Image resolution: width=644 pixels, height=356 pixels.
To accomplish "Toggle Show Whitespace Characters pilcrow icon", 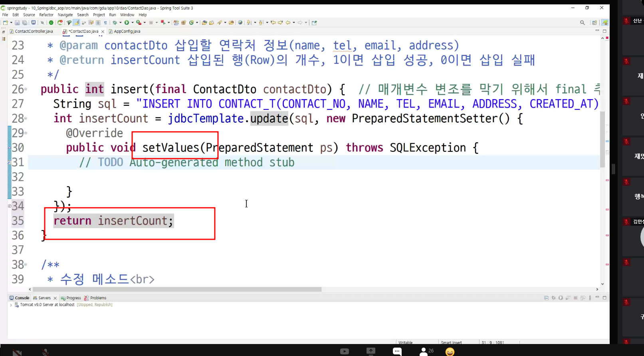I will pos(105,23).
